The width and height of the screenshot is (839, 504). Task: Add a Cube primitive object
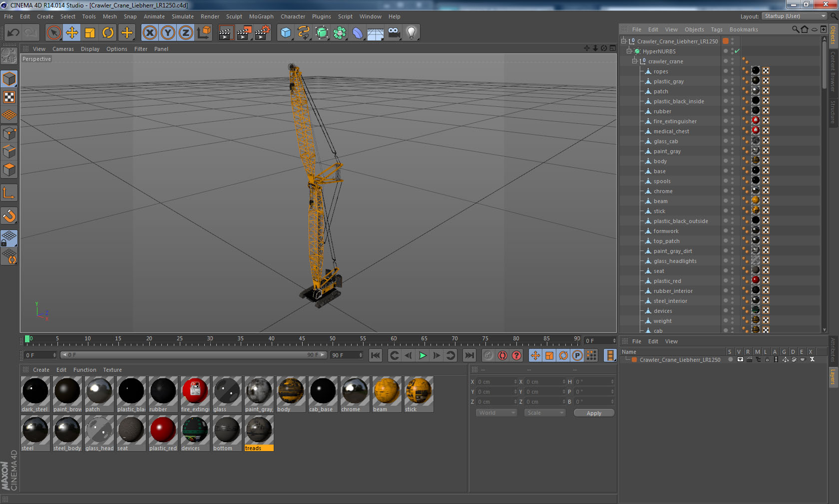[x=286, y=33]
